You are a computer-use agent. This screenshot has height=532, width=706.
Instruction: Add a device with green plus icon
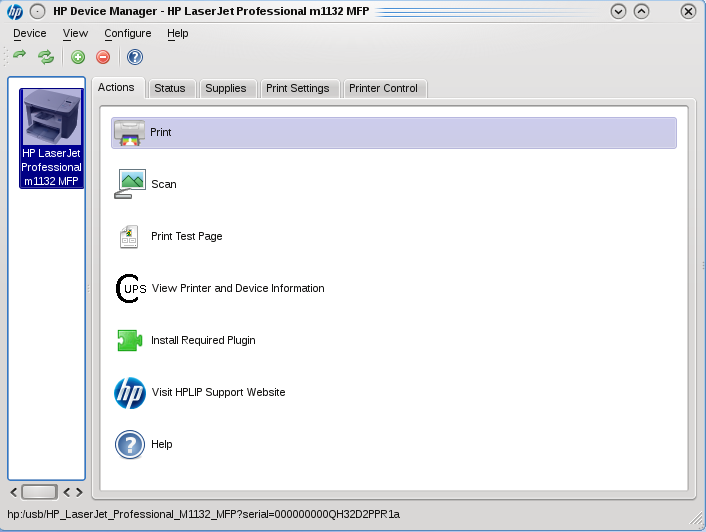pos(78,57)
